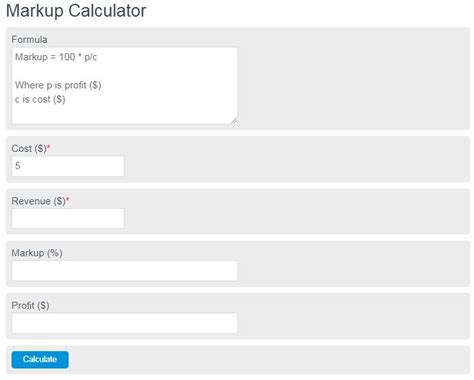The height and width of the screenshot is (380, 474).
Task: Click the red asterisk beside Revenue ($)
Action: point(68,199)
